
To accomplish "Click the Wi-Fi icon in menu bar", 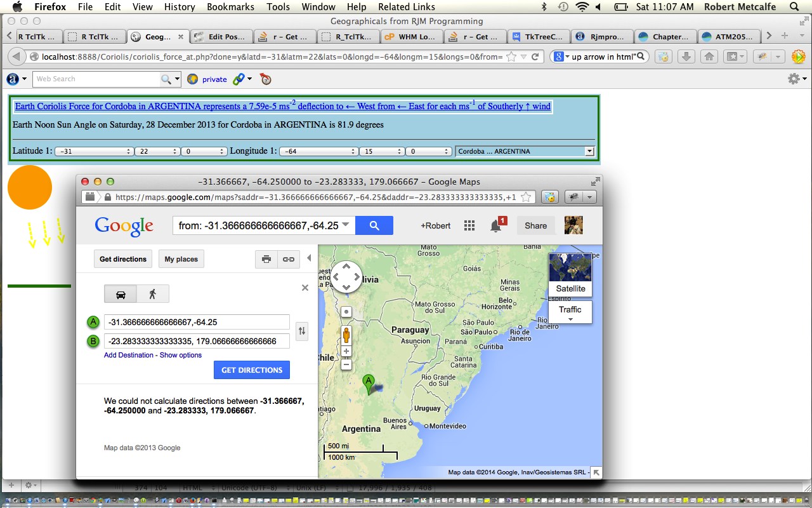I will 582,7.
